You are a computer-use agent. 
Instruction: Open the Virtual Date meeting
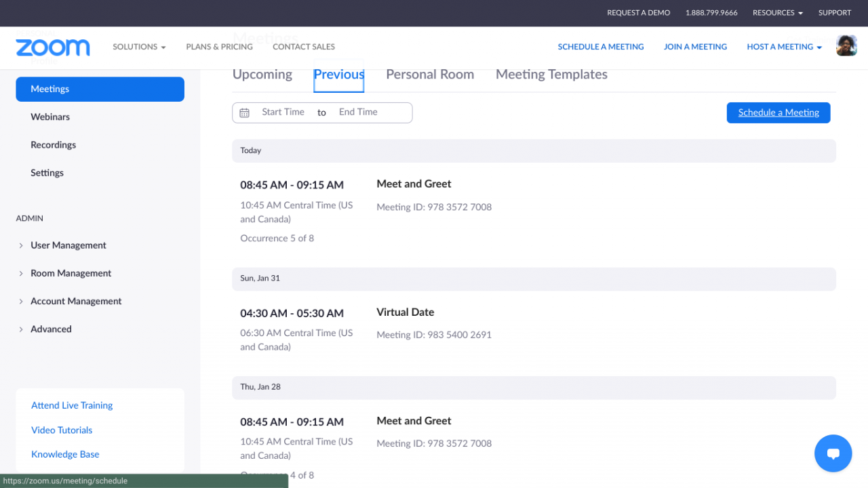pyautogui.click(x=406, y=312)
